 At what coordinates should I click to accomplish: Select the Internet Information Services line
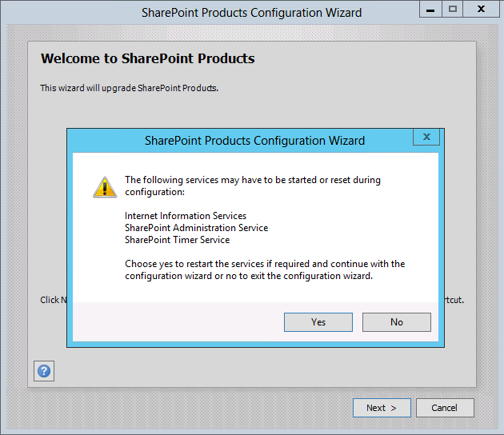coord(186,216)
